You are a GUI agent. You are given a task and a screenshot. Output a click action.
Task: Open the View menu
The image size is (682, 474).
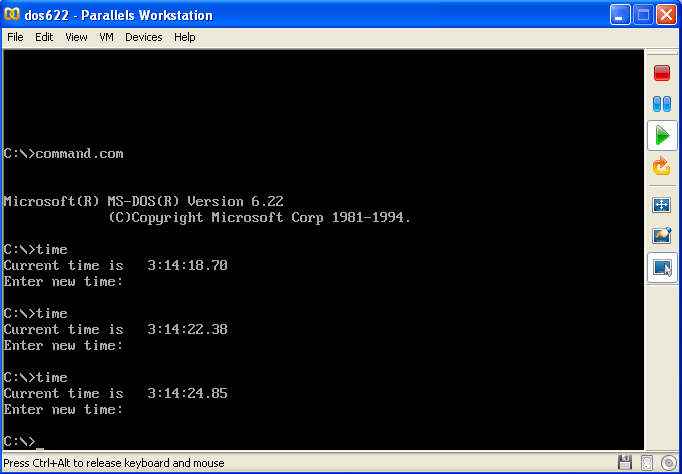click(x=76, y=37)
